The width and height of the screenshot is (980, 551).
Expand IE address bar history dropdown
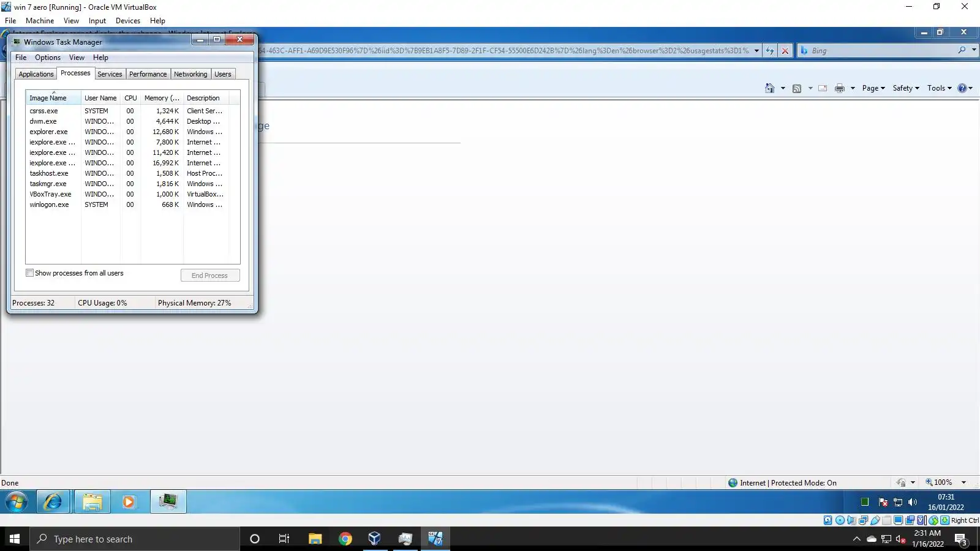tap(756, 51)
